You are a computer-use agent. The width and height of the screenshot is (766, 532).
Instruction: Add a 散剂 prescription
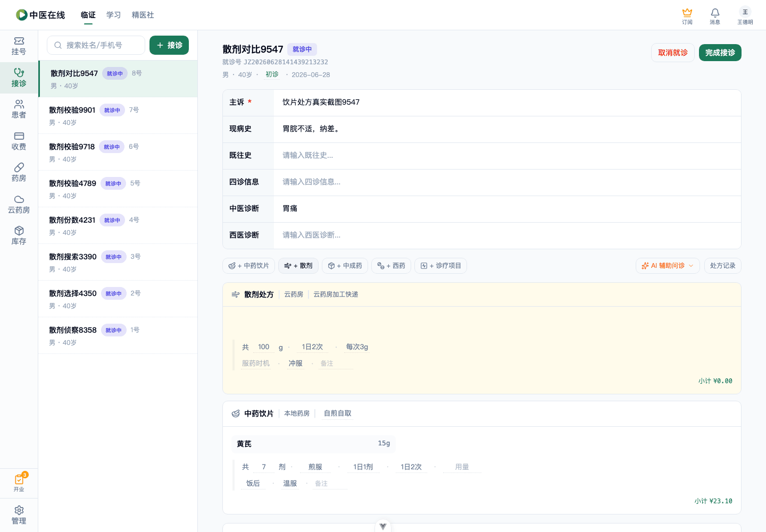coord(298,266)
